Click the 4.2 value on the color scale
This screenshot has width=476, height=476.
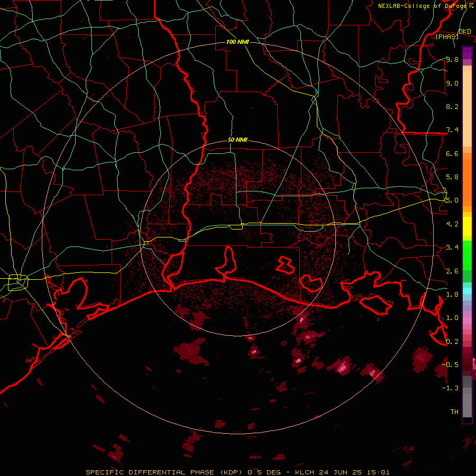click(452, 224)
